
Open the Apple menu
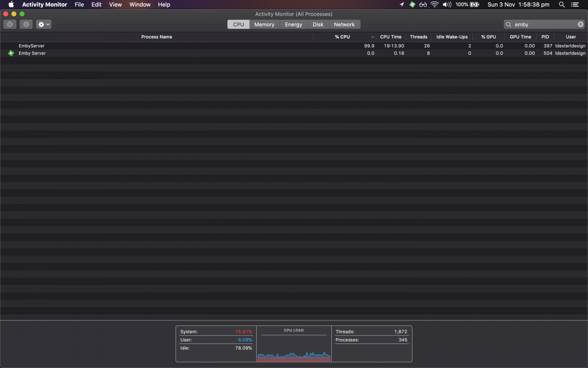(x=11, y=4)
